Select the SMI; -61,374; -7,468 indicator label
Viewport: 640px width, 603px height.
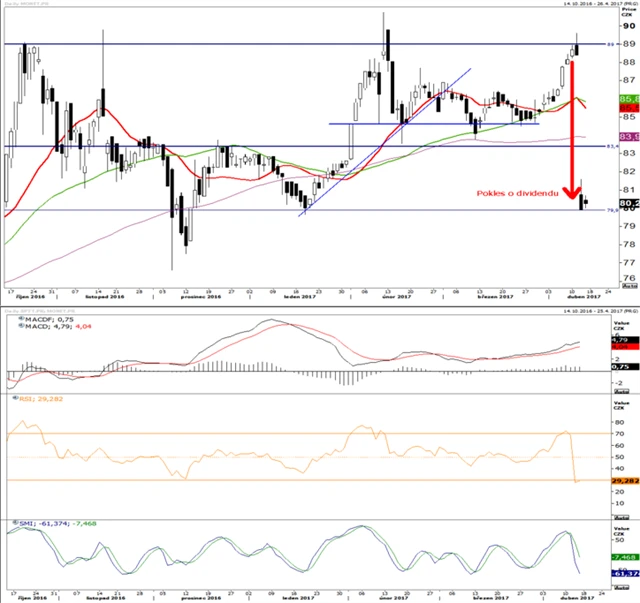[58, 523]
